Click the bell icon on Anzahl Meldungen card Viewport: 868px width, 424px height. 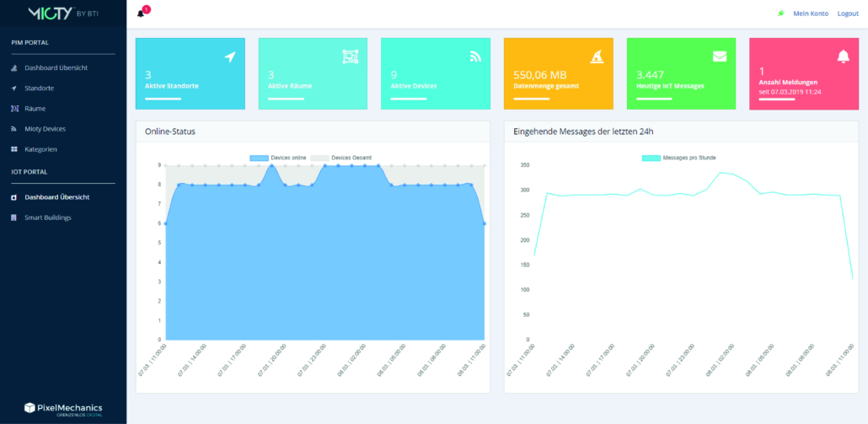coord(843,56)
